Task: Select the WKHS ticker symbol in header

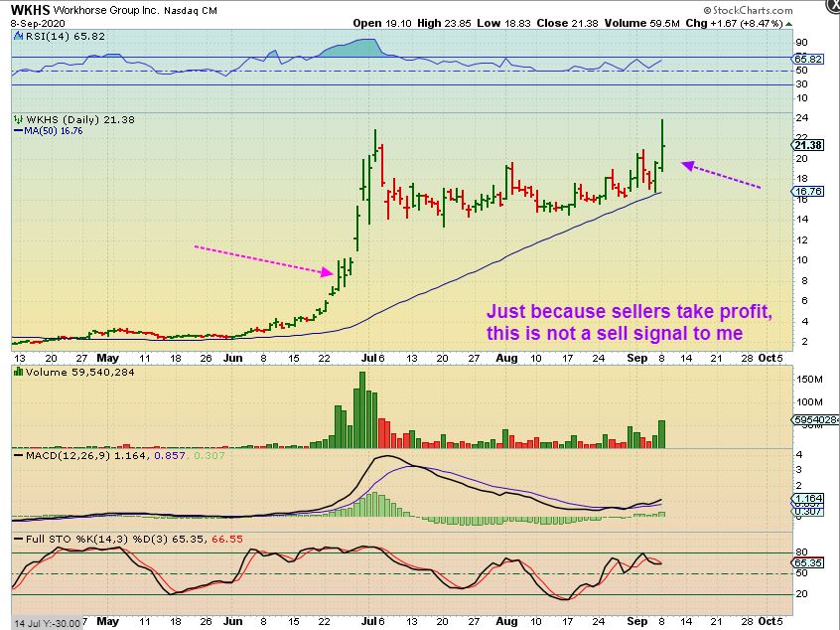Action: coord(30,10)
